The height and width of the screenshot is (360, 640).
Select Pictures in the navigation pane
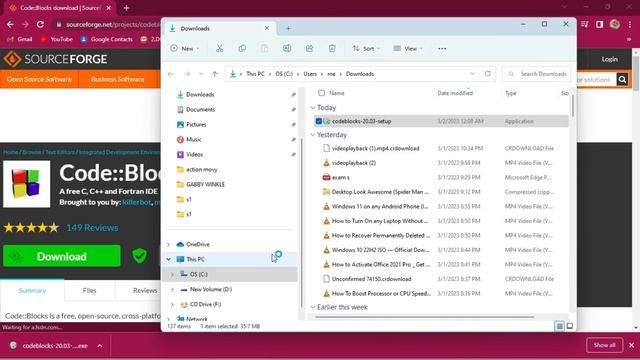point(196,124)
